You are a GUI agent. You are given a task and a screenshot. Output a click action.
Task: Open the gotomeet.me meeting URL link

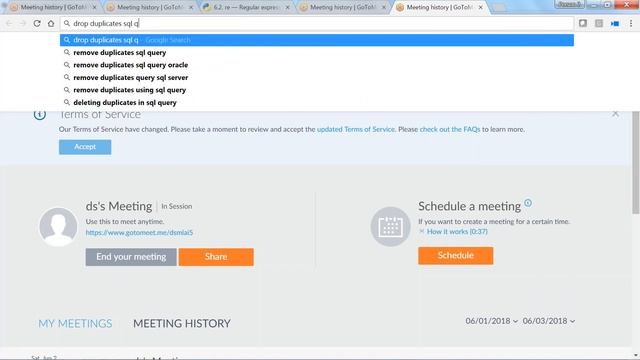[139, 233]
